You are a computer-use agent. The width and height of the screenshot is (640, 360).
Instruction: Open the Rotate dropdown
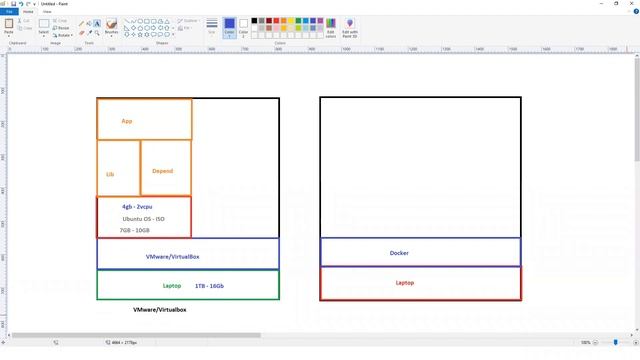click(x=63, y=35)
